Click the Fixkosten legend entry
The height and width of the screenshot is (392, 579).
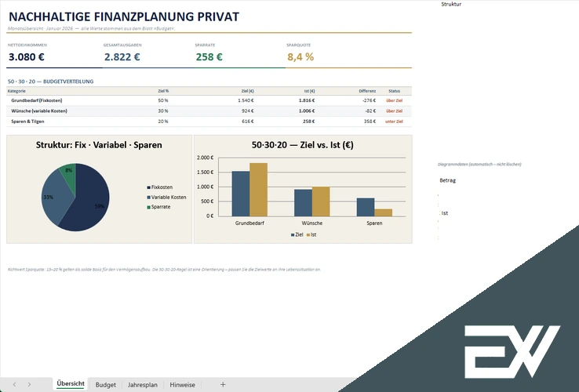click(x=160, y=187)
